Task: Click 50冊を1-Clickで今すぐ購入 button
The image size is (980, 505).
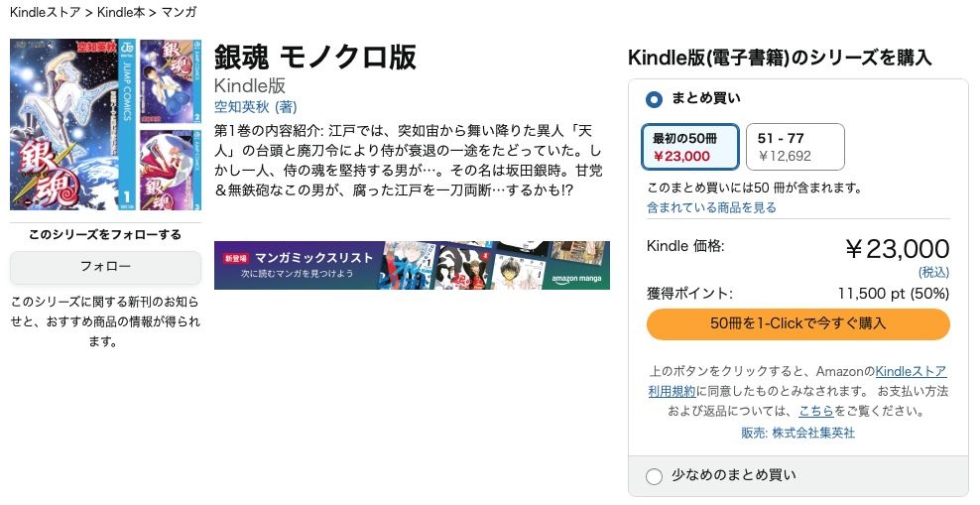Action: pyautogui.click(x=797, y=323)
